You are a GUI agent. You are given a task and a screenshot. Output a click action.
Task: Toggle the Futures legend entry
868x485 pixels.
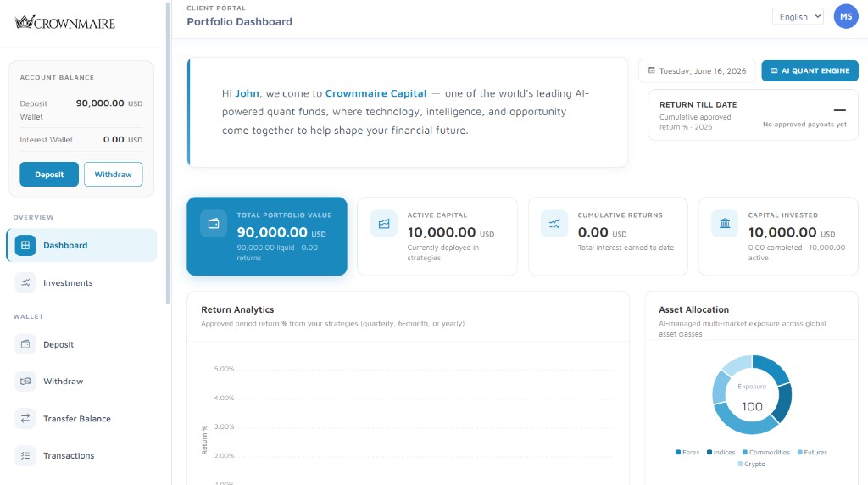click(812, 452)
